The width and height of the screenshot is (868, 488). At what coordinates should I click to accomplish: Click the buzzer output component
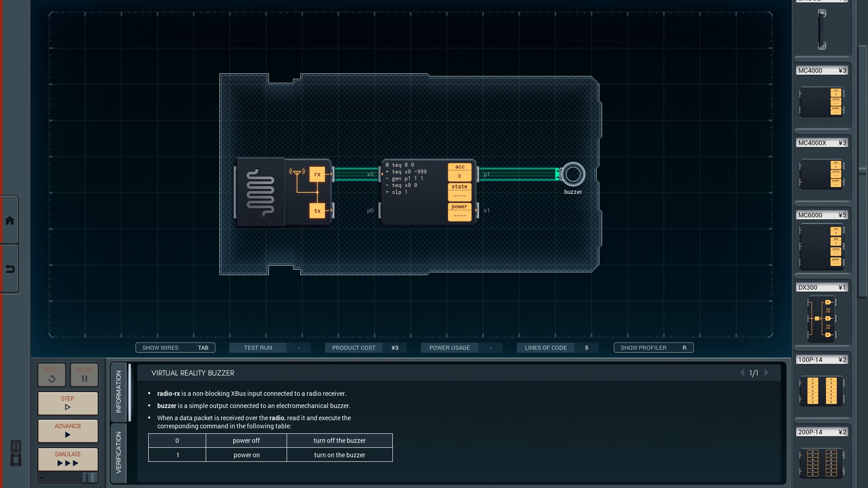click(573, 174)
